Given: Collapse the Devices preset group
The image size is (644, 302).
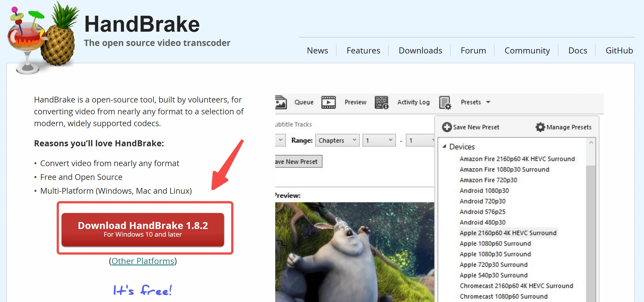Looking at the screenshot, I should pyautogui.click(x=444, y=147).
